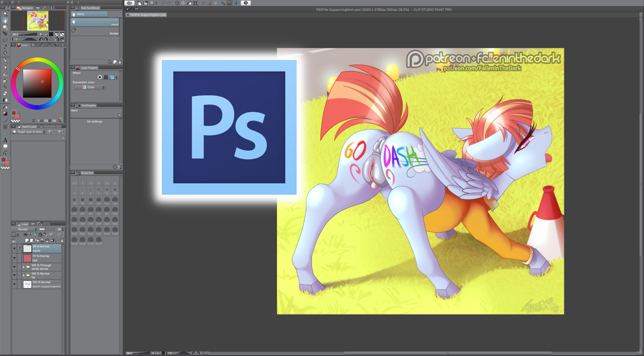Choose the Move sub tool group
This screenshot has width=644, height=356.
coord(89,14)
